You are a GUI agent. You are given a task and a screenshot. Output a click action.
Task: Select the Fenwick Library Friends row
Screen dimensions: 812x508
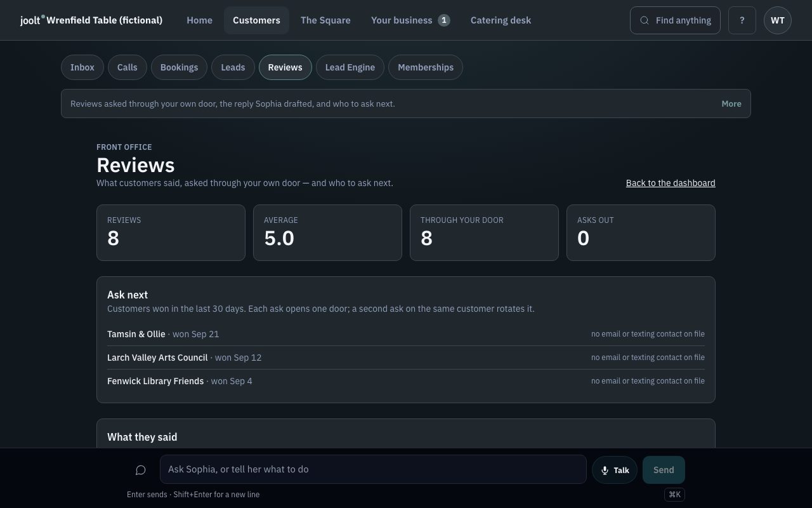click(406, 381)
